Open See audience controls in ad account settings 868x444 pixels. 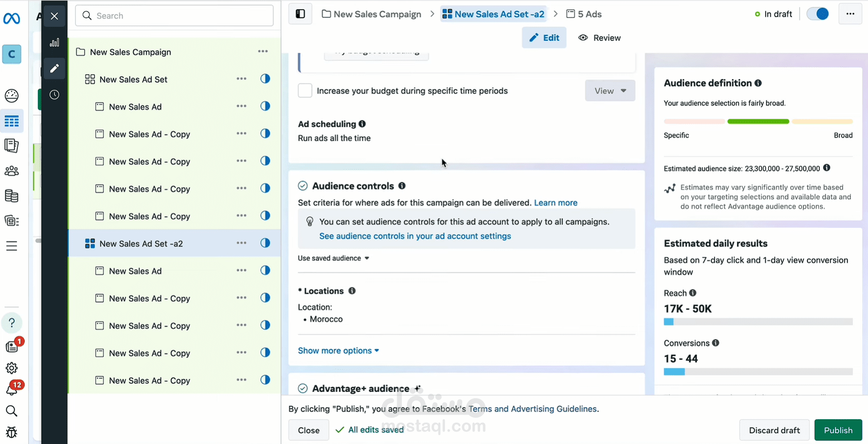coord(415,236)
